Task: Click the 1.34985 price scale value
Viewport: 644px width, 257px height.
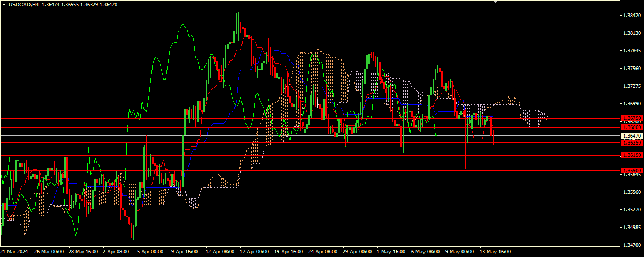Action: pos(632,228)
